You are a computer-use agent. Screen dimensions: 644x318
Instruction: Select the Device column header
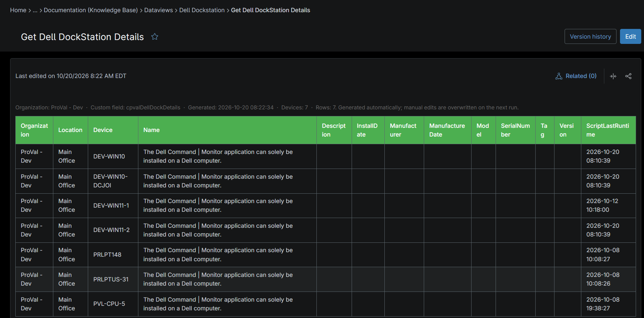click(x=113, y=130)
